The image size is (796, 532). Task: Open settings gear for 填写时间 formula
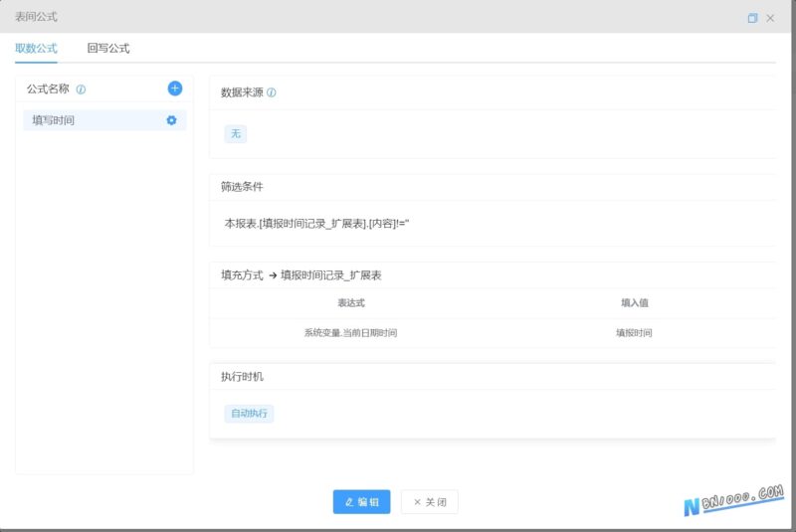(171, 120)
